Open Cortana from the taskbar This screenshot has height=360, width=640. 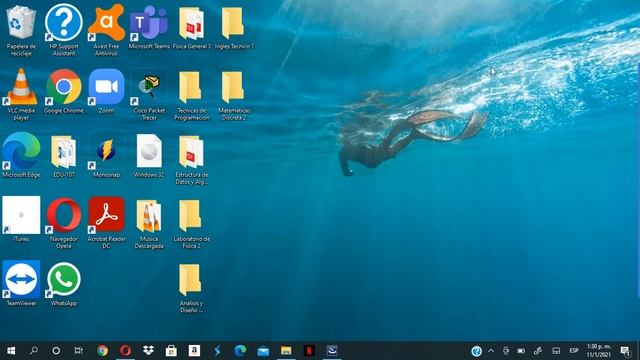coord(56,351)
